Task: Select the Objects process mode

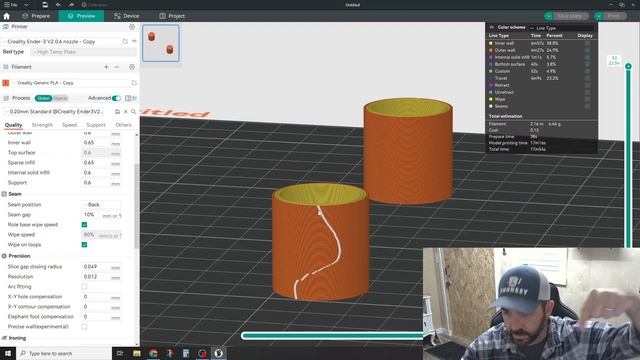Action: [60, 98]
